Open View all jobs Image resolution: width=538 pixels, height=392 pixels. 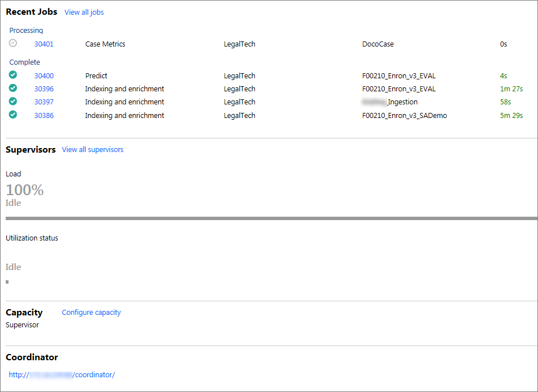pyautogui.click(x=83, y=12)
